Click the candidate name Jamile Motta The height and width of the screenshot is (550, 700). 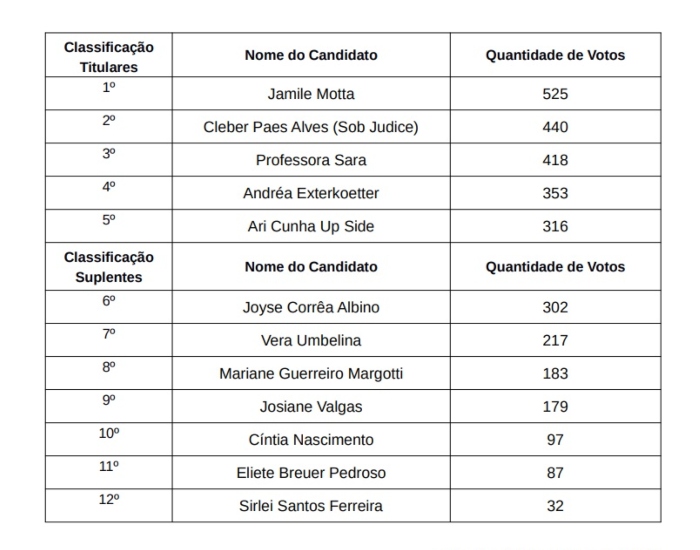pyautogui.click(x=311, y=94)
